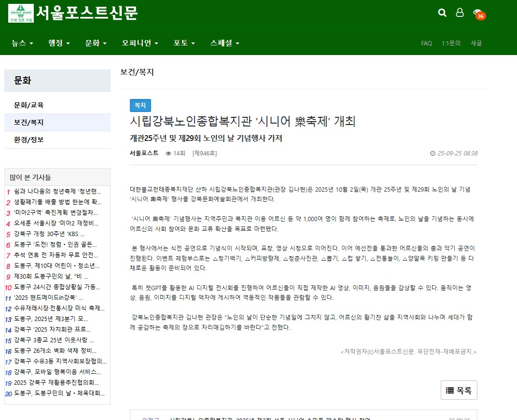Open the FAQ link
This screenshot has height=420, width=517.
(426, 43)
